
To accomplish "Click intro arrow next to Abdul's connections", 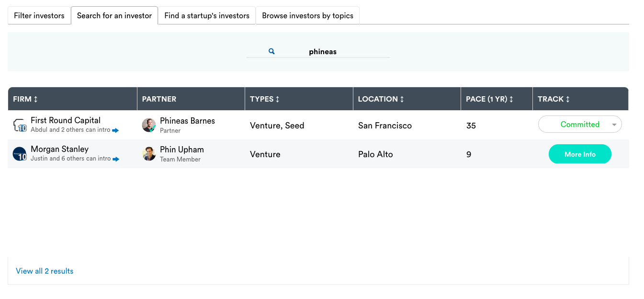I will [x=115, y=130].
